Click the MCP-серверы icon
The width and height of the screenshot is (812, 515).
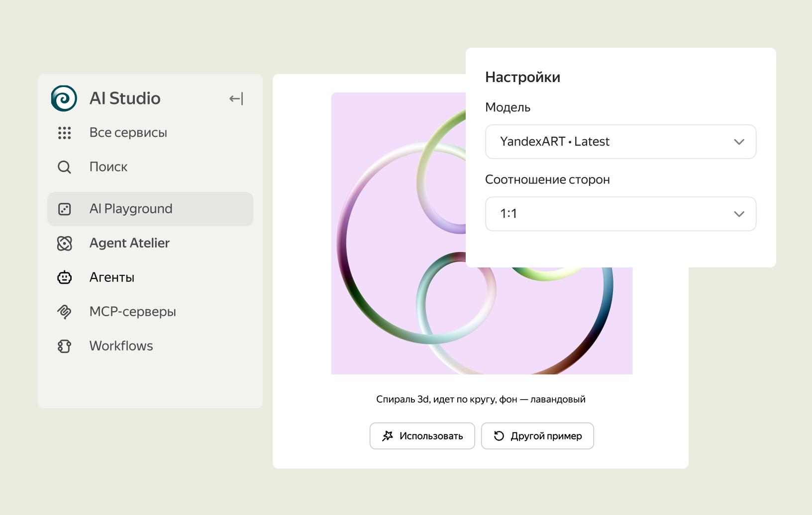[64, 312]
